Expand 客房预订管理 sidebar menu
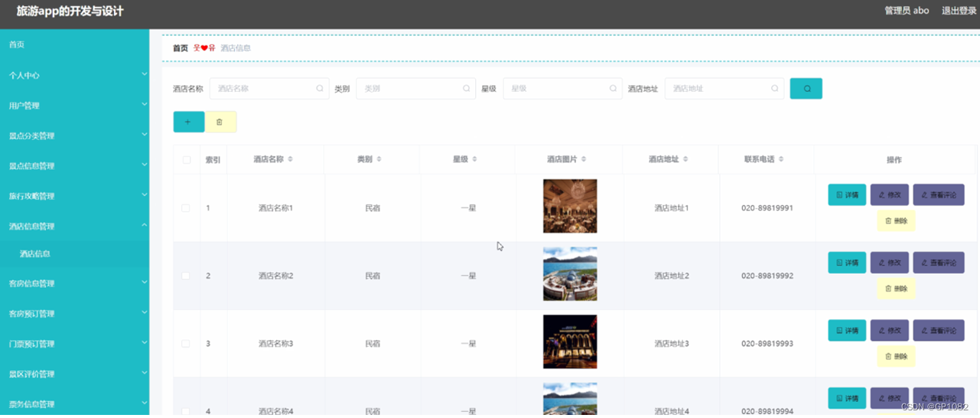Screen dimensions: 980x418 pos(74,313)
